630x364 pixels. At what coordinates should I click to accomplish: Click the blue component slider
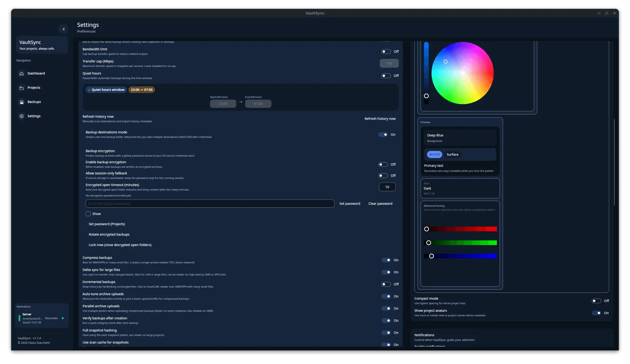[460, 256]
